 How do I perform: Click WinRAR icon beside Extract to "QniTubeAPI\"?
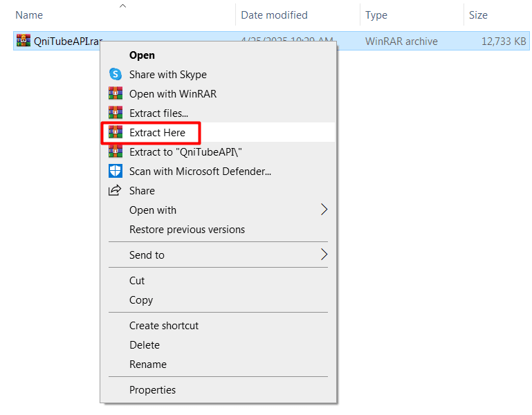click(116, 151)
